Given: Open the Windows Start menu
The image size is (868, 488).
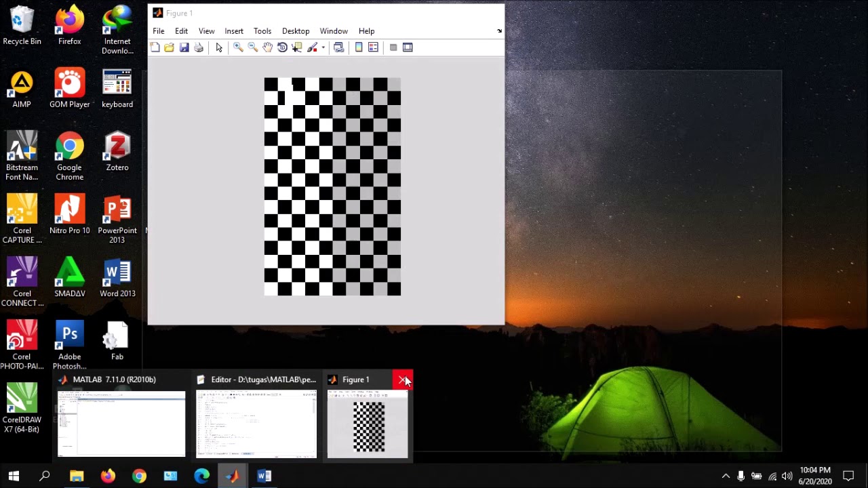Looking at the screenshot, I should click(14, 476).
